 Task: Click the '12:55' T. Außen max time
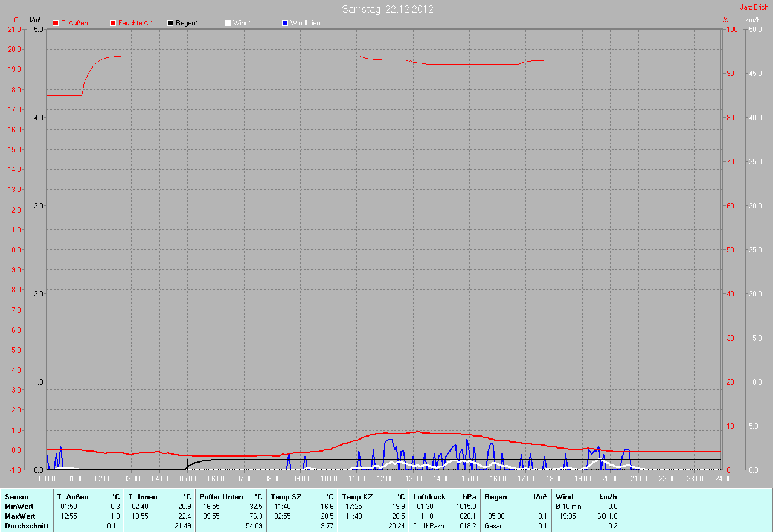point(69,516)
